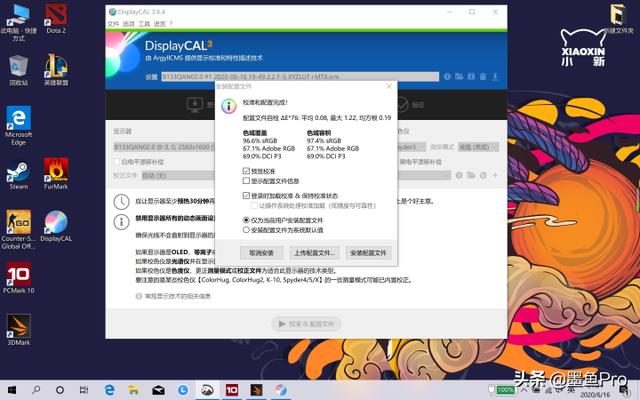Open the File (文件) menu in DisplayCAL
The image size is (640, 400).
point(113,24)
